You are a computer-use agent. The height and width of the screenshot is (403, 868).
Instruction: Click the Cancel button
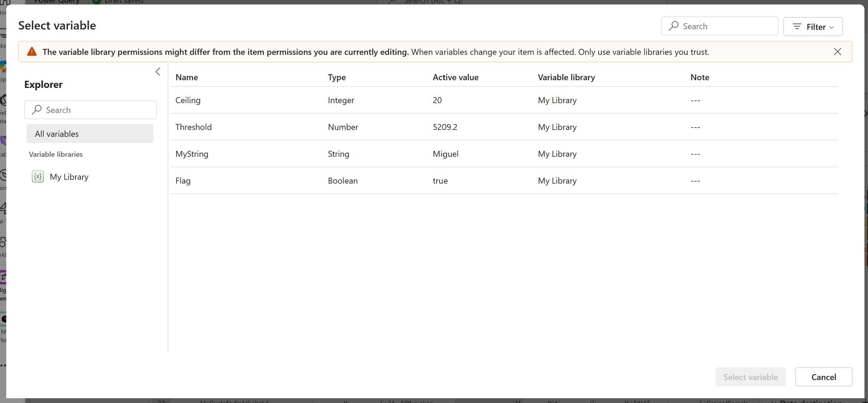[824, 377]
